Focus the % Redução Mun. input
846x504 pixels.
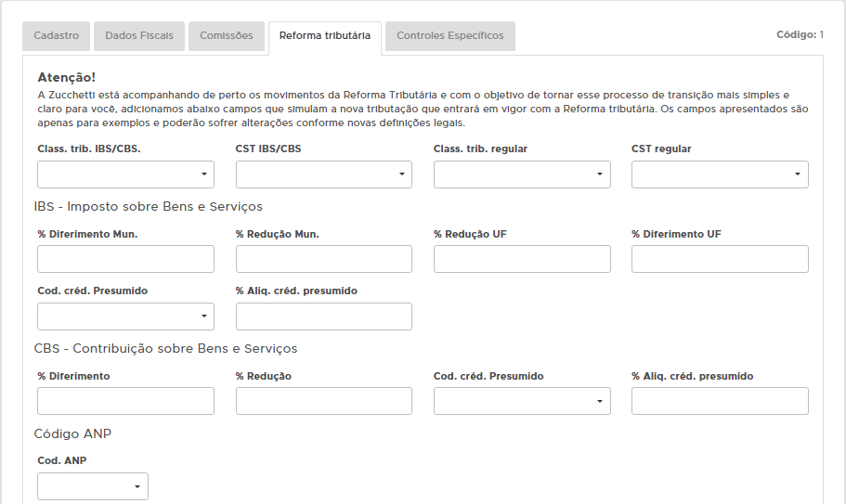pos(323,259)
